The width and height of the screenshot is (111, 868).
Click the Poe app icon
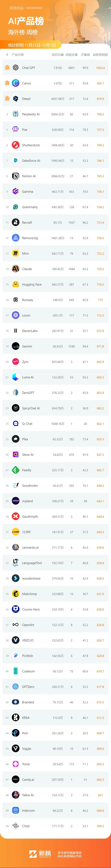coord(15,130)
